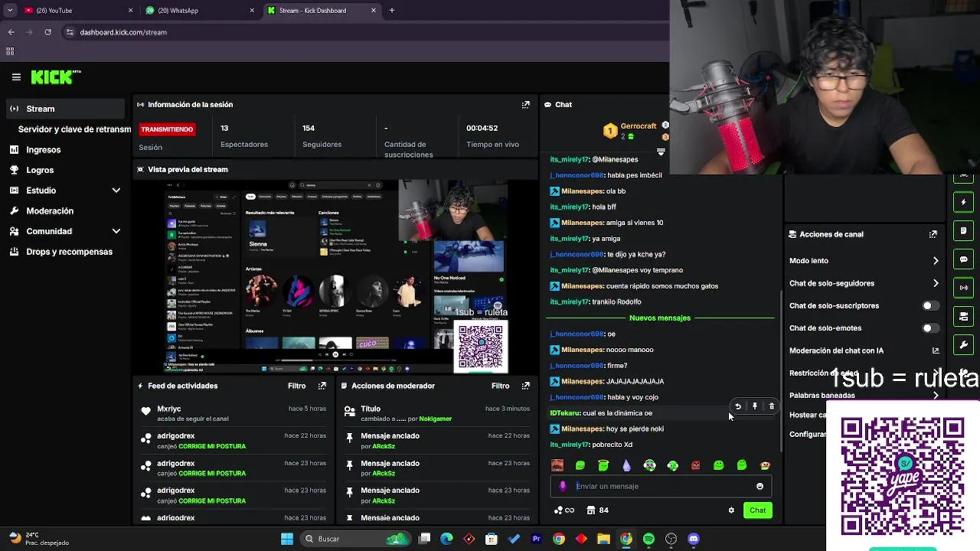Viewport: 980px width, 551px height.
Task: Open Chat de solo-seguidores options chevron
Action: (936, 283)
